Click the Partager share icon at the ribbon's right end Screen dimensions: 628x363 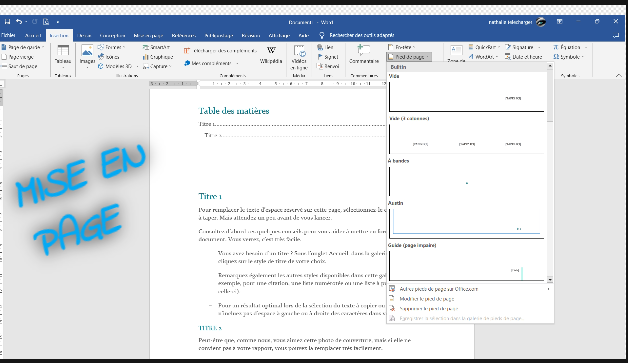click(x=616, y=36)
